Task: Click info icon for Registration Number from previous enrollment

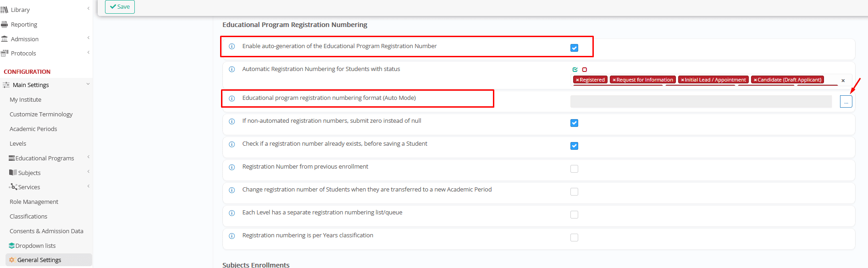Action: tap(232, 167)
